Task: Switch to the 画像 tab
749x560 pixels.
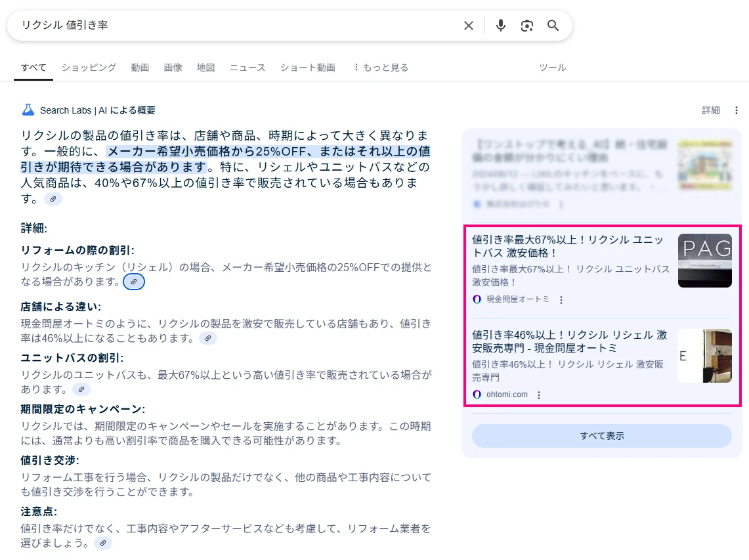Action: 173,68
